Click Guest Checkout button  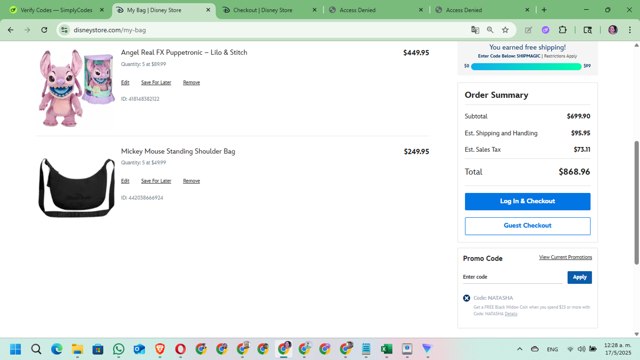527,226
